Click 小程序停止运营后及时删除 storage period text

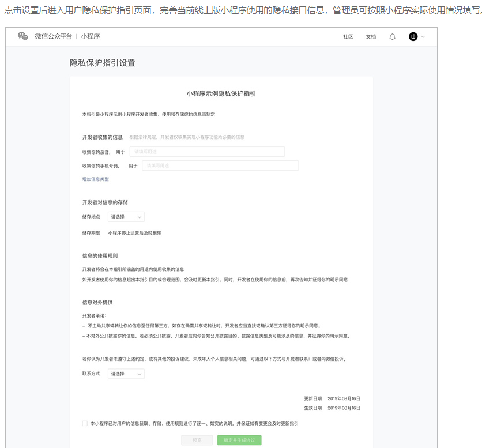pos(135,233)
